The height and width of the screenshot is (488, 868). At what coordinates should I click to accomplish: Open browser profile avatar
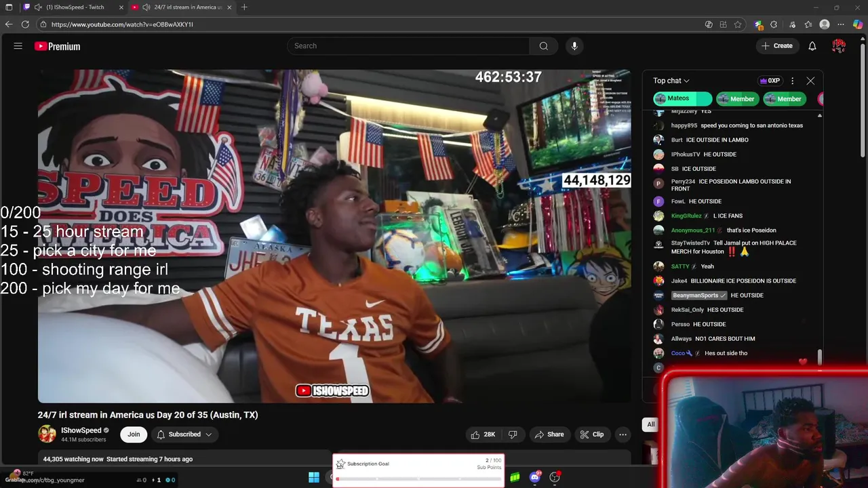825,24
